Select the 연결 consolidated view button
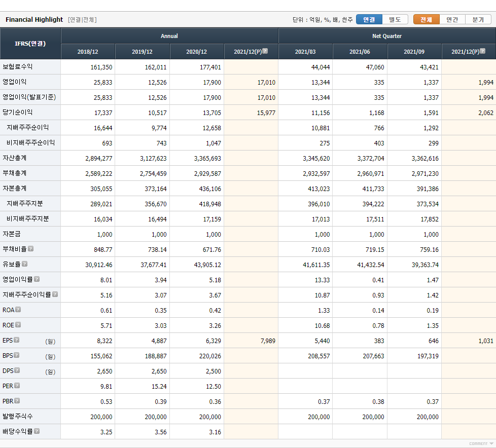The height and width of the screenshot is (448, 496). point(369,20)
